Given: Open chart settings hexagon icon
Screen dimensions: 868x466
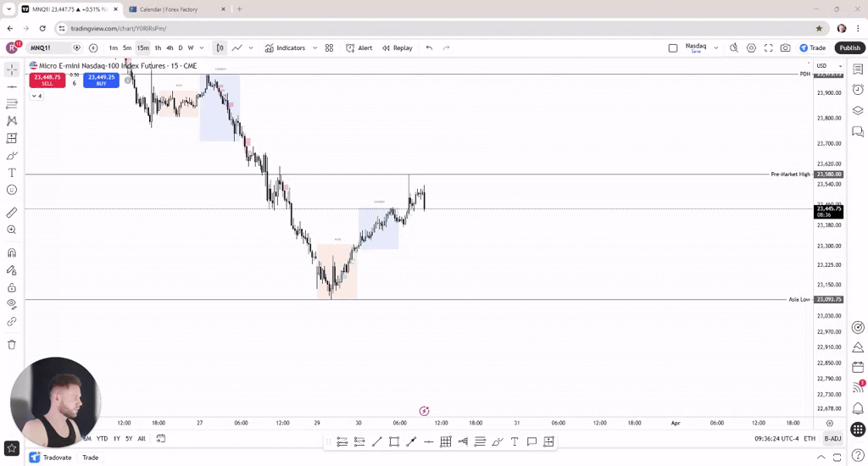Looking at the screenshot, I should [751, 48].
